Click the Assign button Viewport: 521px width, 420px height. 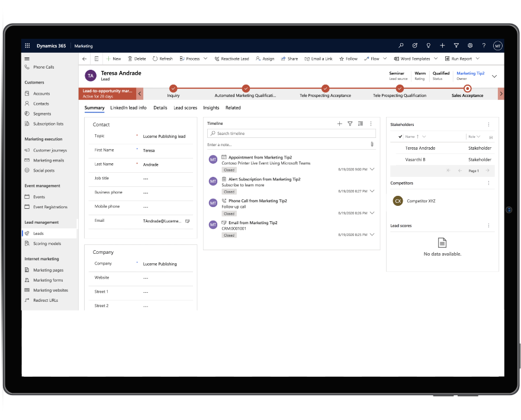coord(265,59)
